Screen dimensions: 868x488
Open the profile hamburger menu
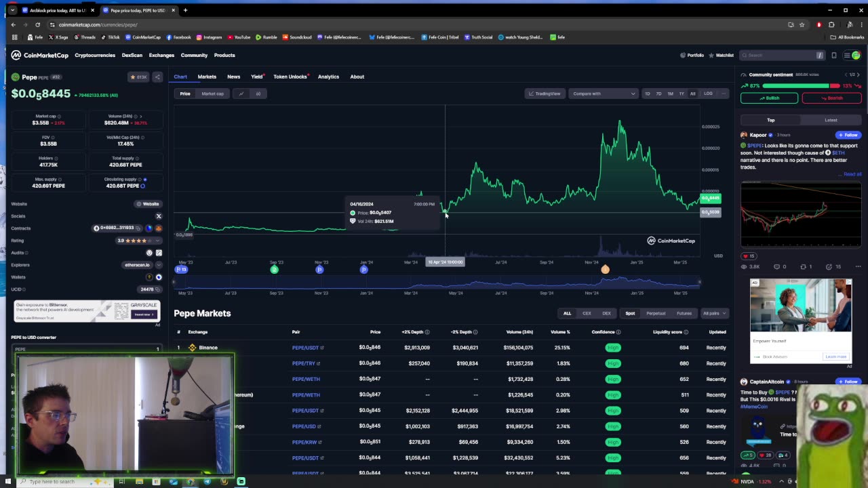click(x=852, y=56)
